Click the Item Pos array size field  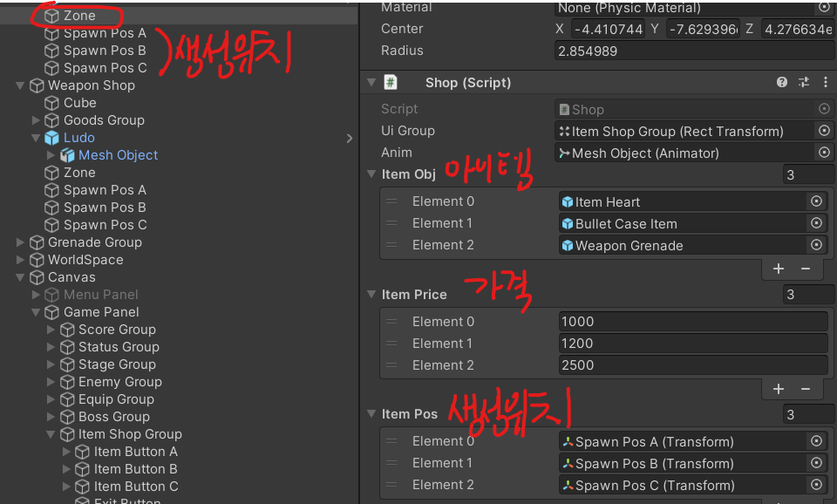point(807,414)
